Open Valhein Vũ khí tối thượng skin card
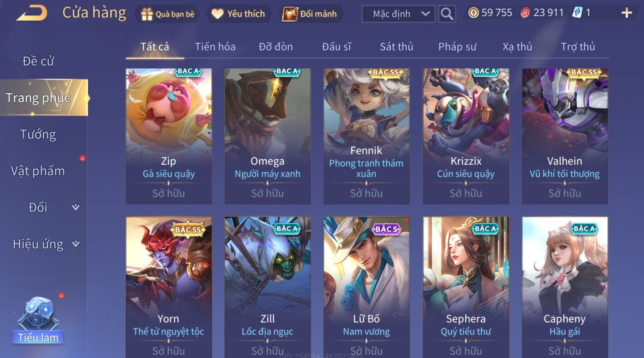Image resolution: width=644 pixels, height=358 pixels. pyautogui.click(x=564, y=136)
